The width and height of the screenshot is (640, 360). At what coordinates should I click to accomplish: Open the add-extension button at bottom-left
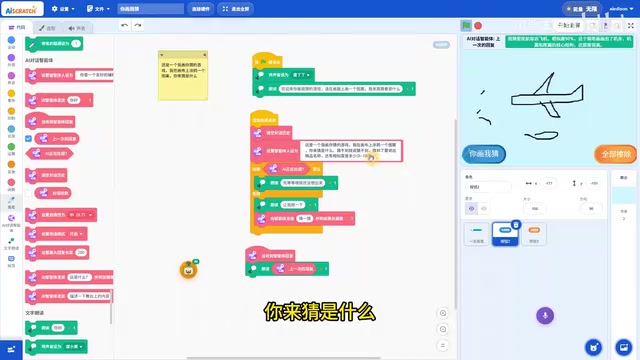pyautogui.click(x=11, y=350)
